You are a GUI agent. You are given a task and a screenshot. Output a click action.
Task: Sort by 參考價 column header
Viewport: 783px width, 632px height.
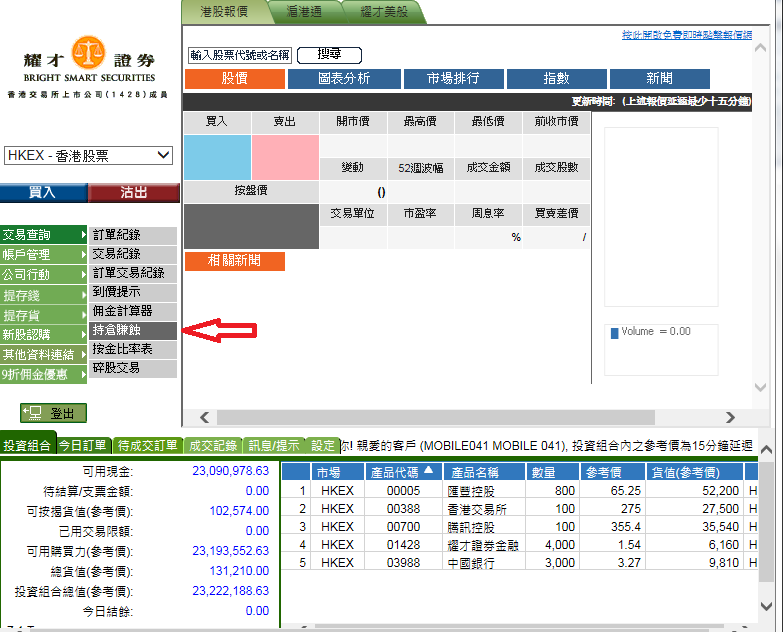click(x=612, y=472)
